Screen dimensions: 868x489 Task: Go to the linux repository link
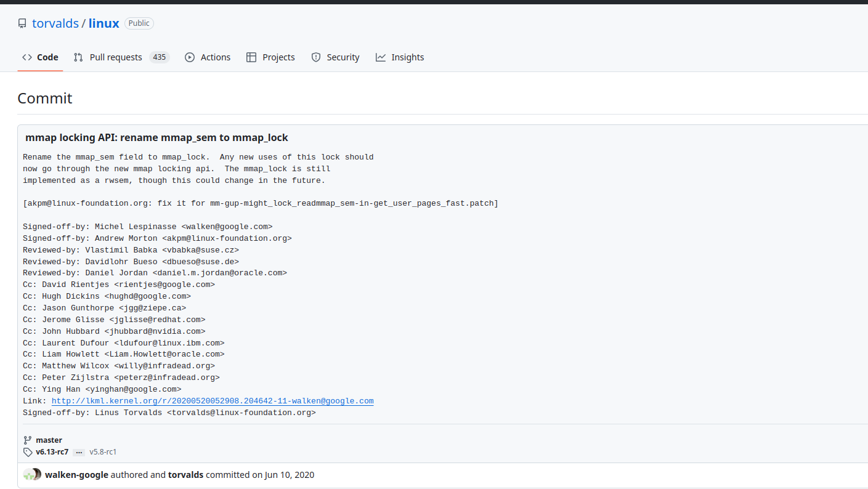tap(103, 23)
